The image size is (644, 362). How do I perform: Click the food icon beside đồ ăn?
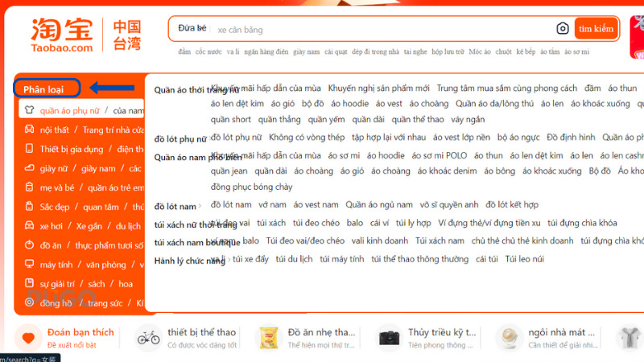(x=29, y=245)
